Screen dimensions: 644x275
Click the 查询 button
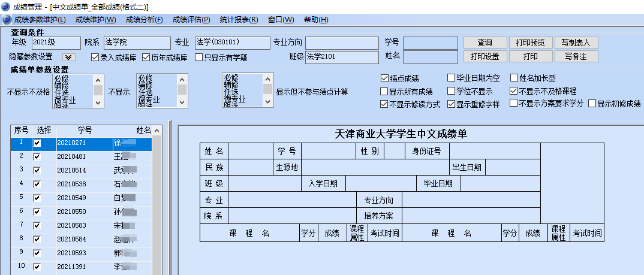[484, 43]
